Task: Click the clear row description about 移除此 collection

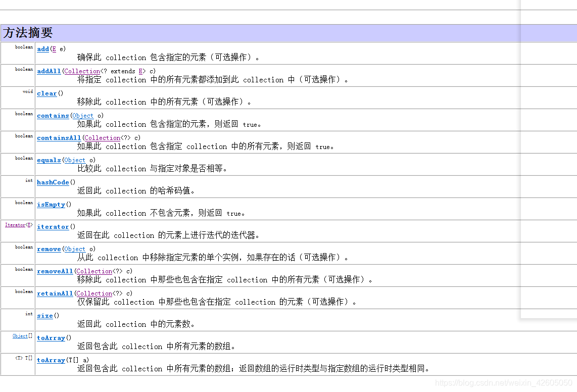Action: tap(164, 102)
